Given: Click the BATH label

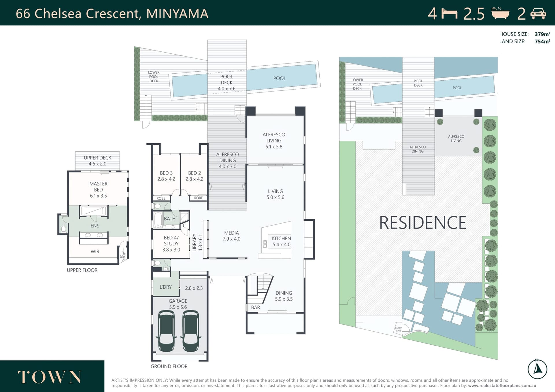Looking at the screenshot, I should 170,219.
